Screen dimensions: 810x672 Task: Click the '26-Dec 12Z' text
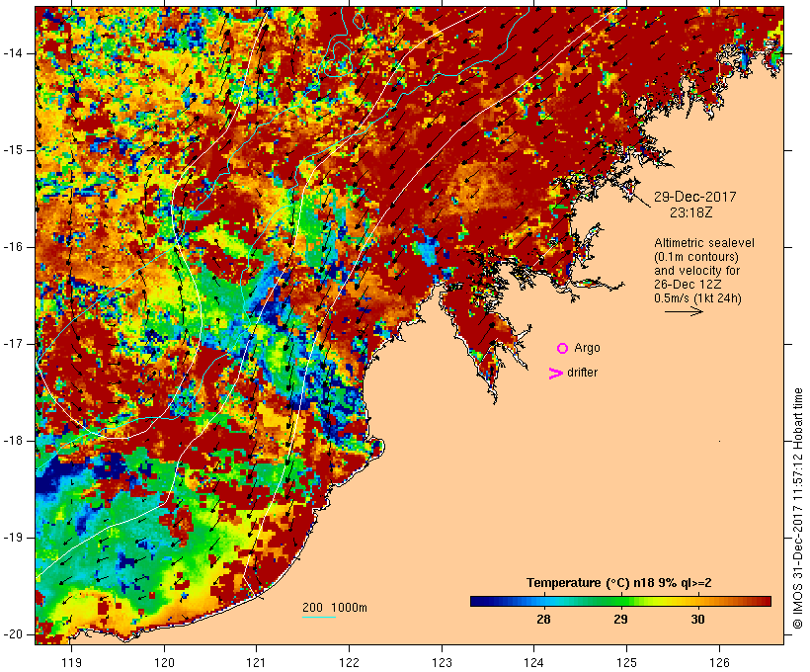pyautogui.click(x=688, y=285)
